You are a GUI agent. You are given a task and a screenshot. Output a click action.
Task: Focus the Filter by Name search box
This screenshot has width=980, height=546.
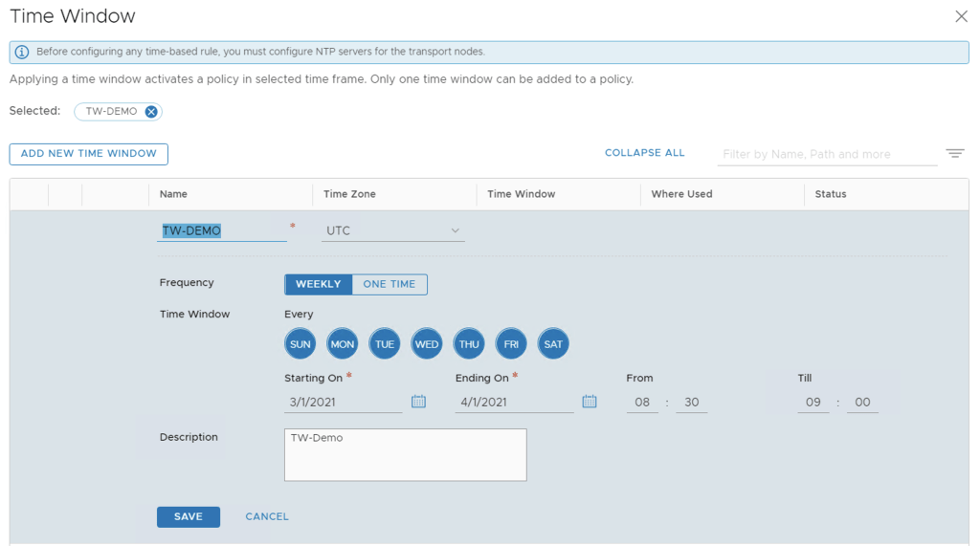[x=826, y=154]
